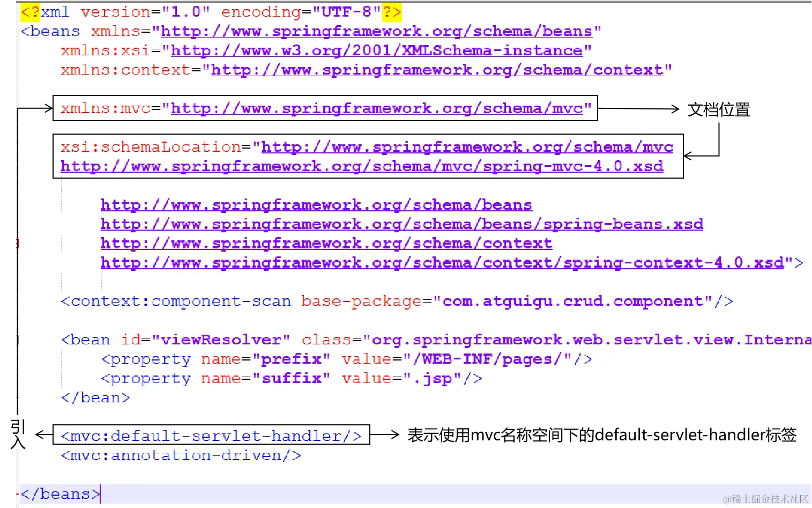Click the <context:component-scan tag name
The width and height of the screenshot is (812, 508).
176,302
